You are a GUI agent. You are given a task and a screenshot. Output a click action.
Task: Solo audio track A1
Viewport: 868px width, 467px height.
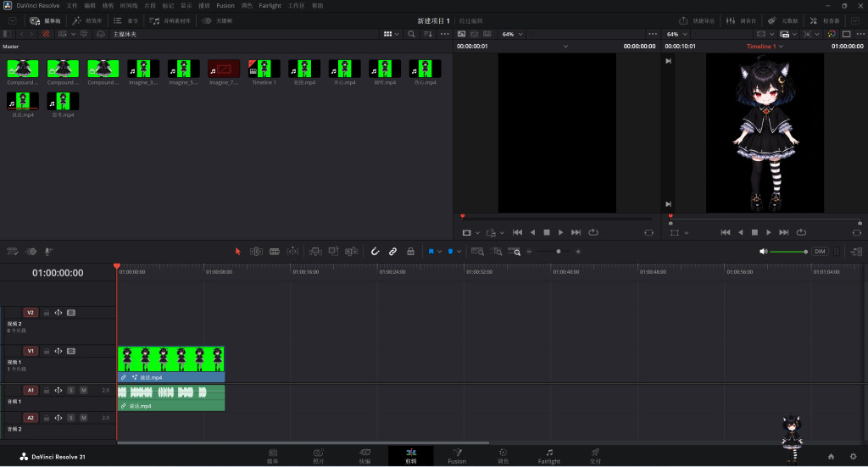(x=71, y=390)
